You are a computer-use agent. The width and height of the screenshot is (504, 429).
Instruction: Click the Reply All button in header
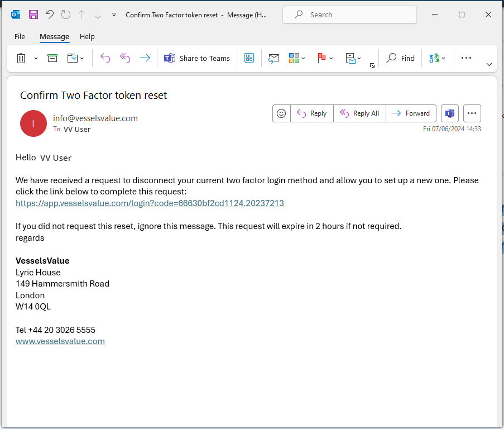point(359,113)
